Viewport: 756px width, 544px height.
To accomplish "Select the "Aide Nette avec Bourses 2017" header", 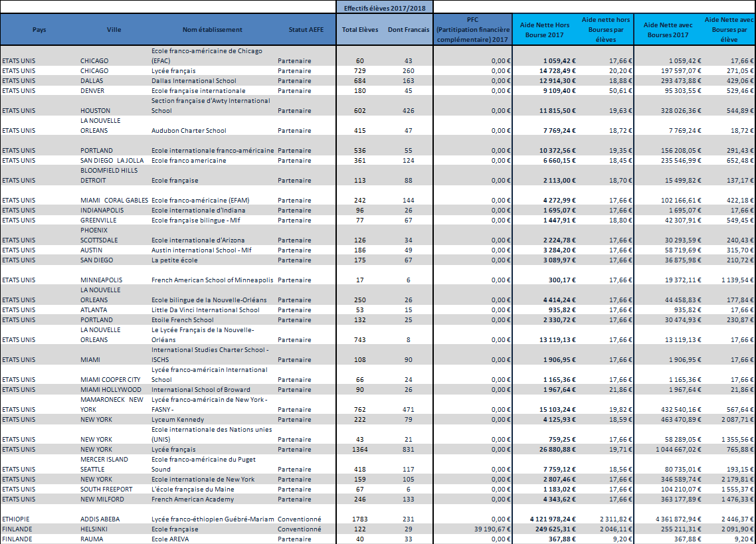I will (x=668, y=30).
